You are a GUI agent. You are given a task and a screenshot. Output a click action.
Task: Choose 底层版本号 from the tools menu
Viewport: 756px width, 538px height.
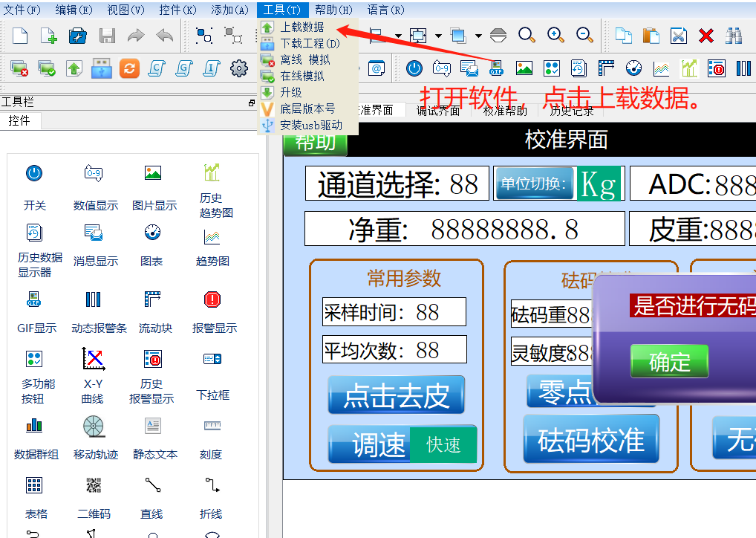tap(308, 108)
